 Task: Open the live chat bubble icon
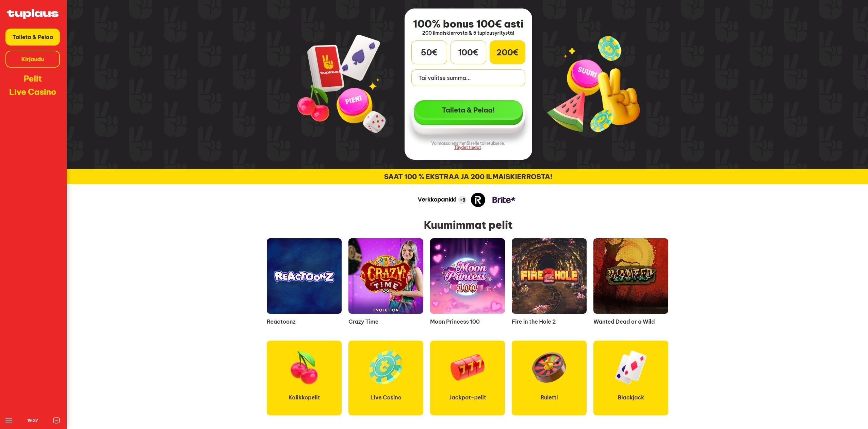click(56, 421)
